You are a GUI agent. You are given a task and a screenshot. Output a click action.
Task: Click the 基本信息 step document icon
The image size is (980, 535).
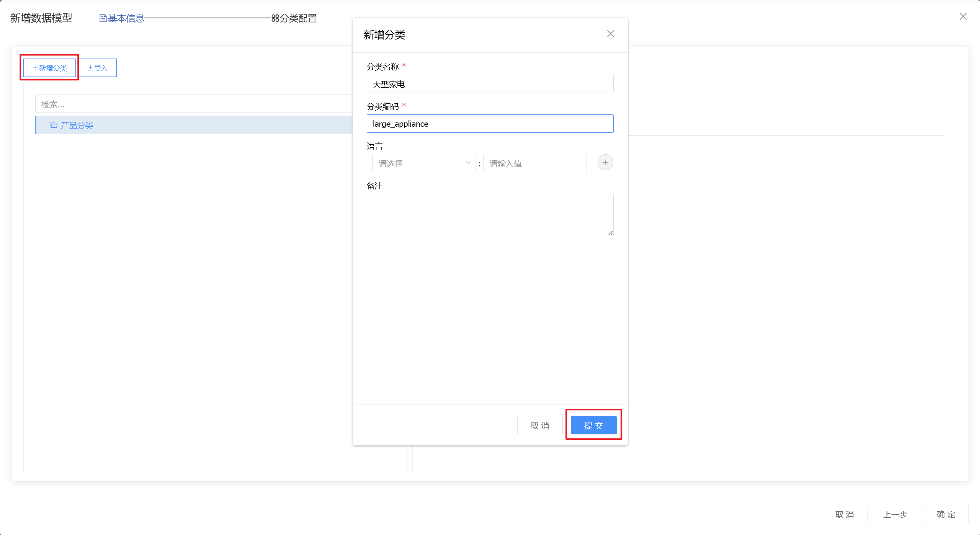tap(103, 18)
